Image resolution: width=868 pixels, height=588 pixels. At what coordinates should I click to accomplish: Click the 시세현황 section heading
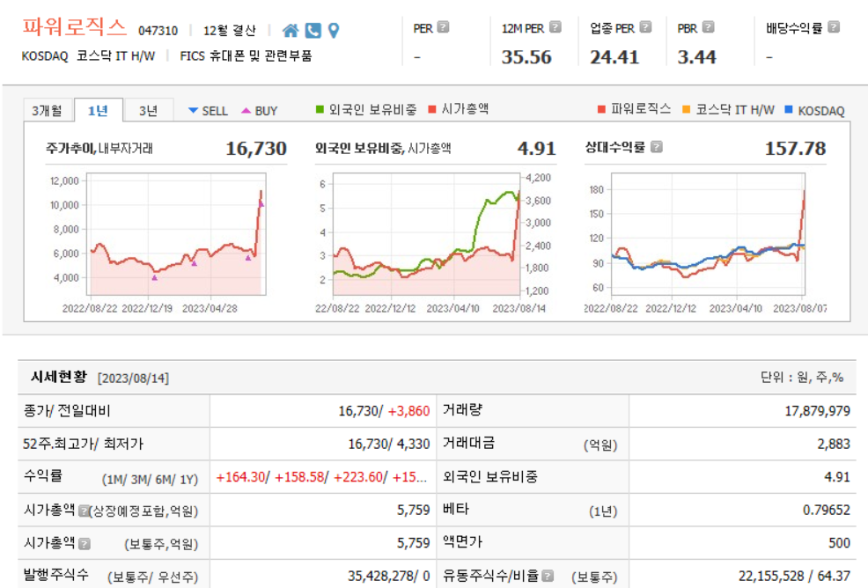59,377
